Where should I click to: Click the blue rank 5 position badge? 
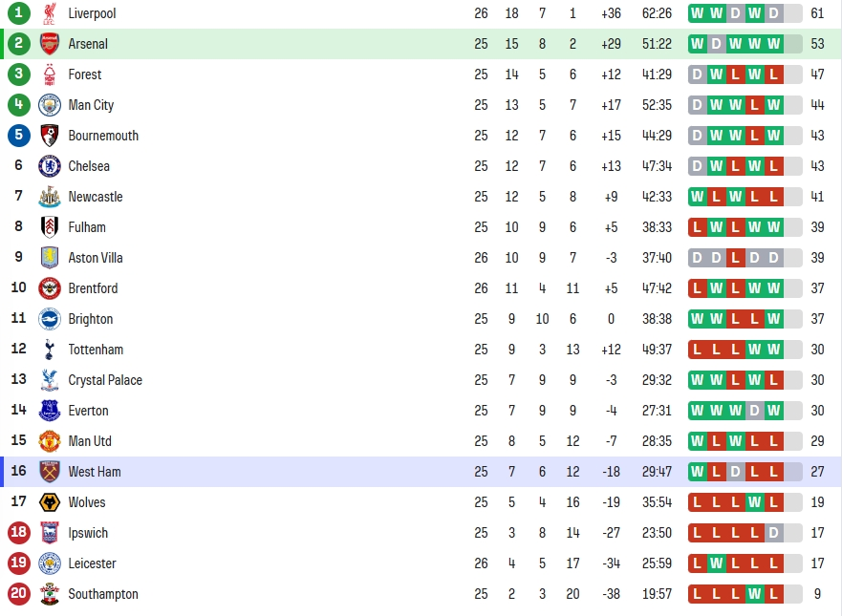pyautogui.click(x=19, y=135)
